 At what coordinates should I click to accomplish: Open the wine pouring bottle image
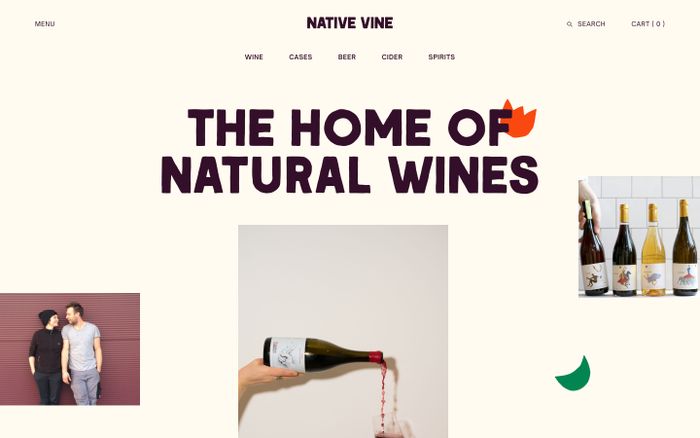[x=343, y=331]
